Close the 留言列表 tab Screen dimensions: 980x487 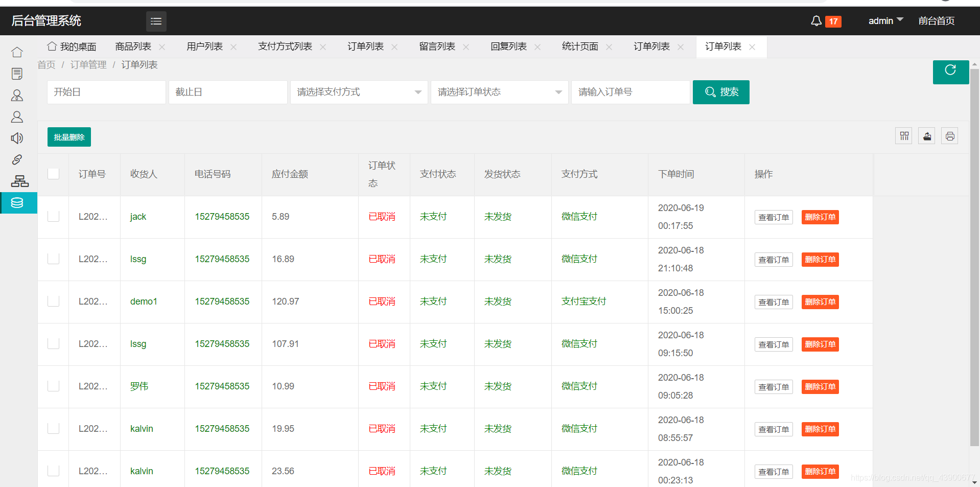click(466, 47)
